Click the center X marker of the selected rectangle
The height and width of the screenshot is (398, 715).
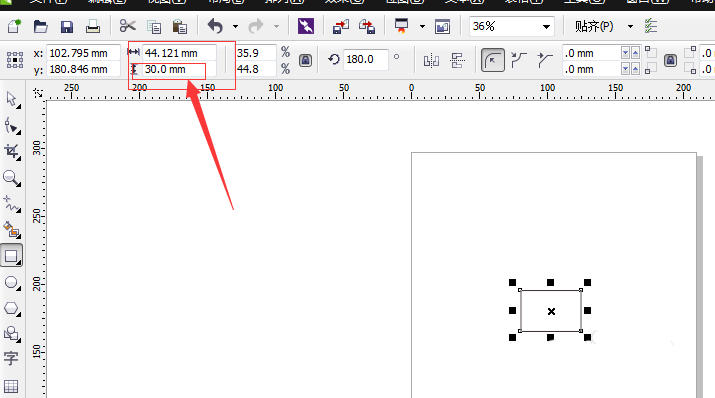pos(551,311)
